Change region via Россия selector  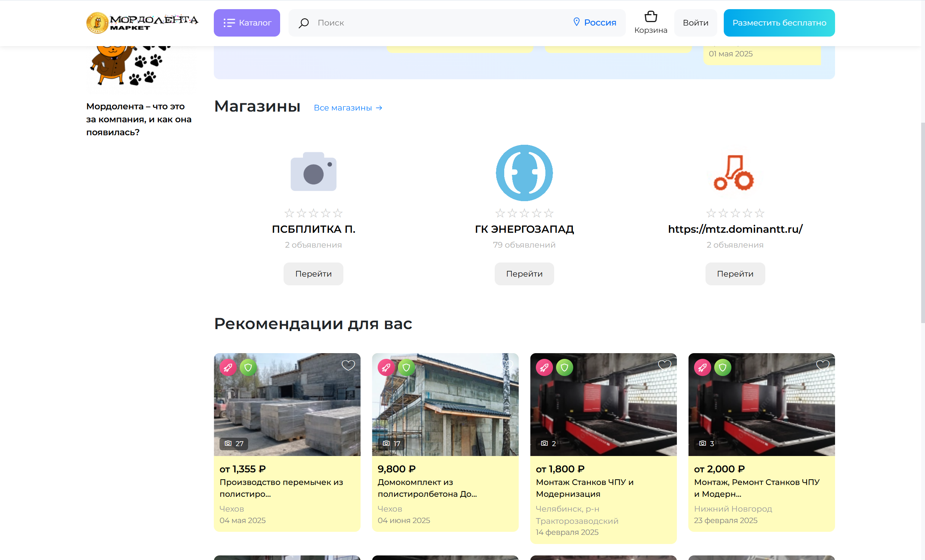(x=595, y=22)
